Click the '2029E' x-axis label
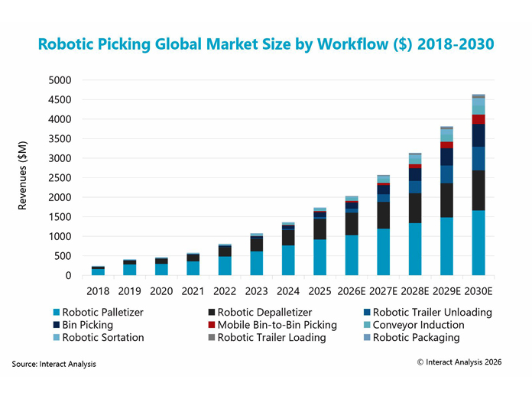Image resolution: width=532 pixels, height=399 pixels. [x=447, y=291]
